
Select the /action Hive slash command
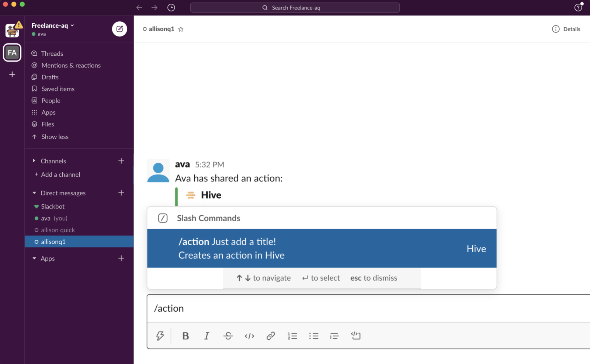[322, 248]
